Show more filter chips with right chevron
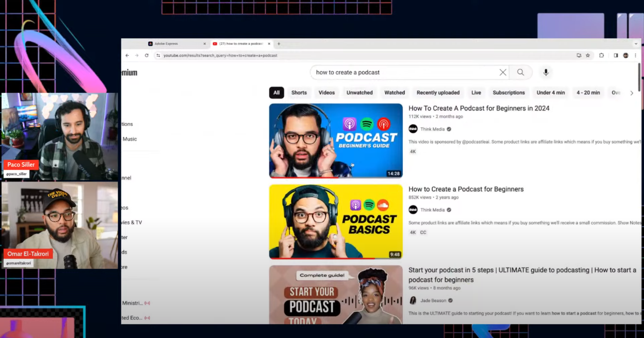644x338 pixels. [632, 93]
